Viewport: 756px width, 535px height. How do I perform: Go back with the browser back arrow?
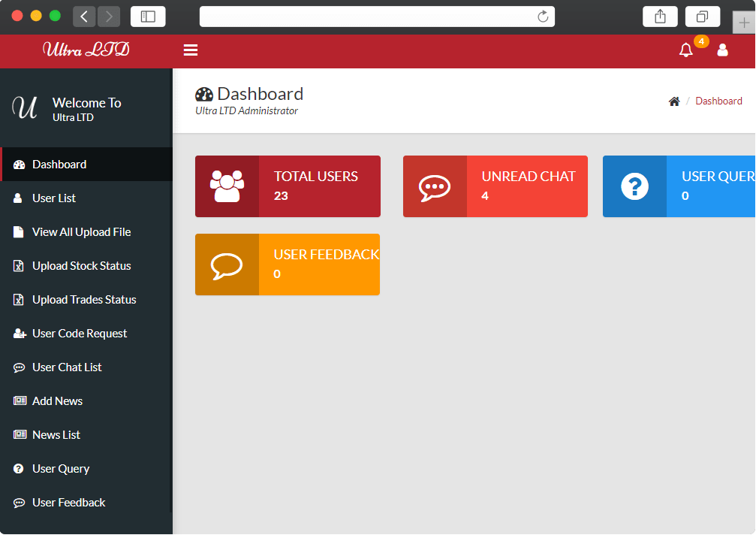coord(84,17)
